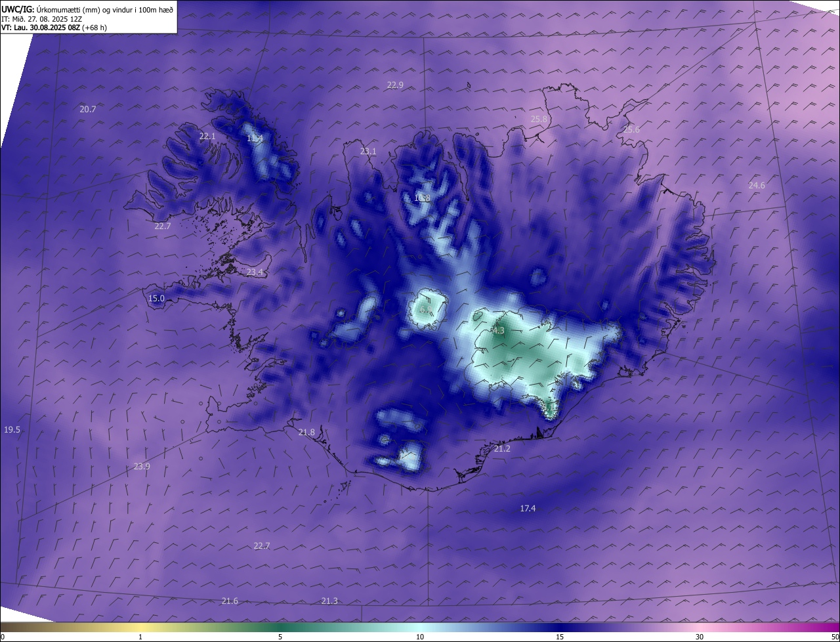Click the colour scale tick label 5

(x=280, y=637)
